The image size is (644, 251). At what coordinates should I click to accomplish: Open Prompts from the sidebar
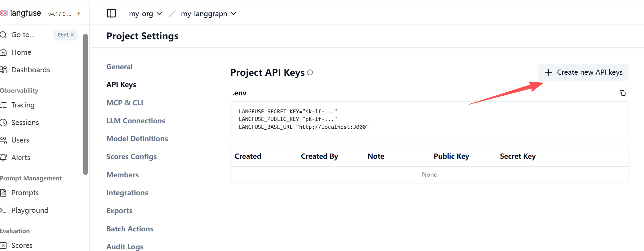click(25, 193)
